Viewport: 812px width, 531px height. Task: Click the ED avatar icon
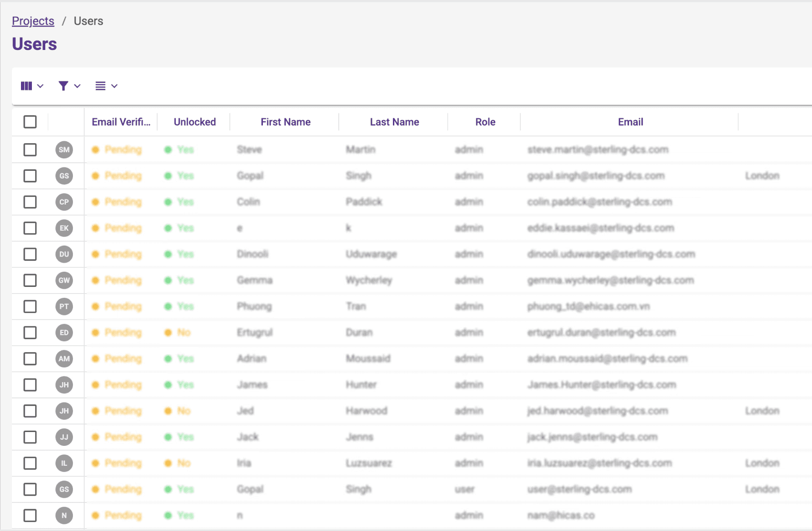[64, 333]
